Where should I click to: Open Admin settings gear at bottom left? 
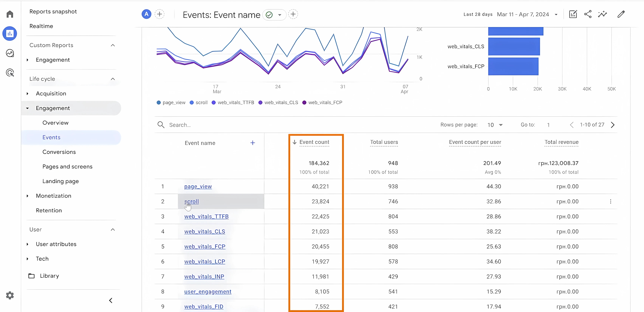10,295
